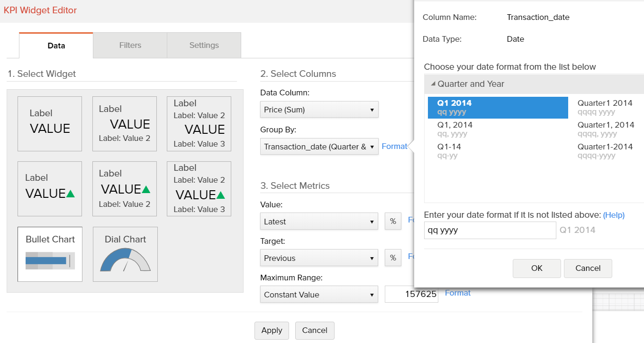Select the Bullet Chart widget type
Viewport: 644px width, 343px height.
click(50, 254)
